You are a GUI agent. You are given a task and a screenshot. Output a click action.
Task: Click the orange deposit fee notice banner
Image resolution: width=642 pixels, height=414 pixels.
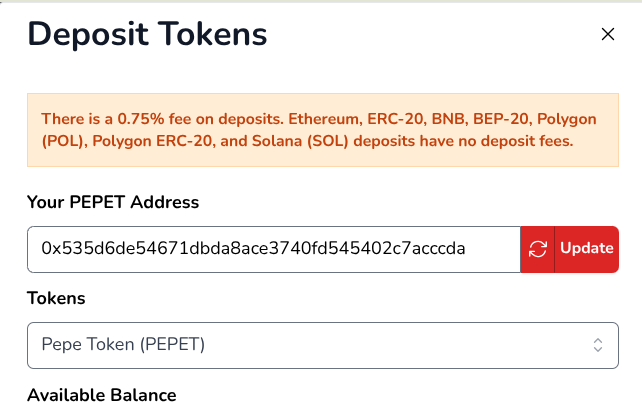323,130
